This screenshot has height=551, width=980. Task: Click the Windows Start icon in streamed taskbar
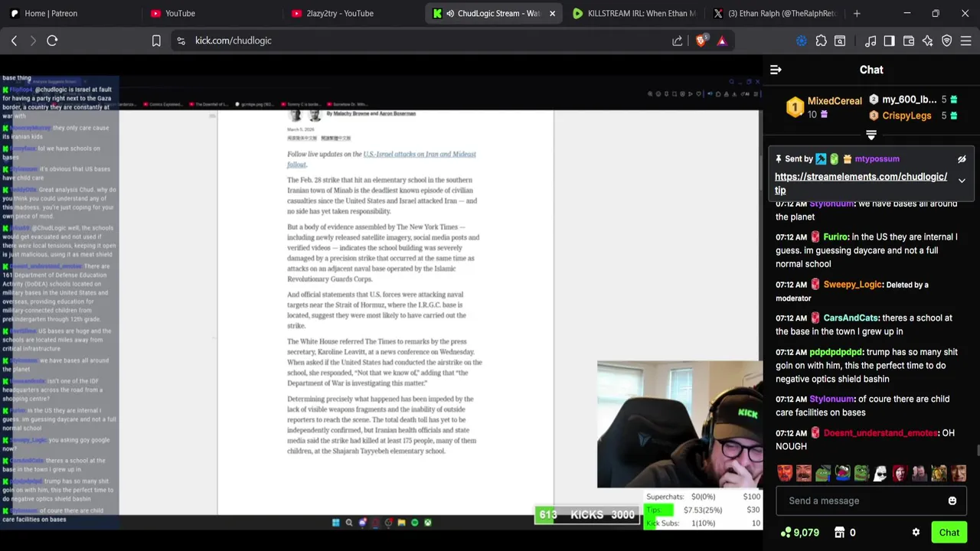pyautogui.click(x=335, y=523)
